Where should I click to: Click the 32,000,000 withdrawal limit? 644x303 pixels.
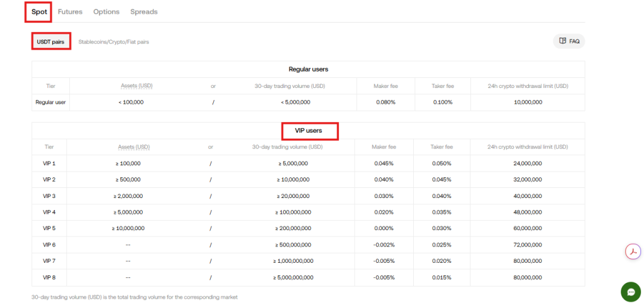(528, 179)
